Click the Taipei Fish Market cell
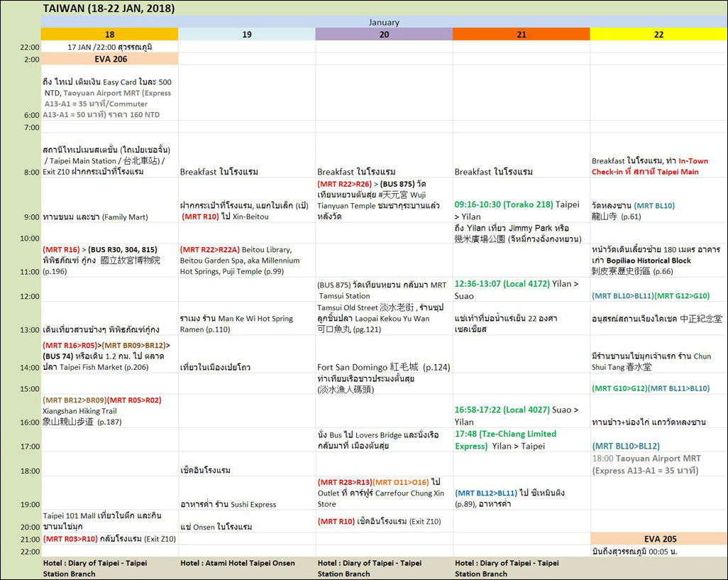 click(x=109, y=356)
